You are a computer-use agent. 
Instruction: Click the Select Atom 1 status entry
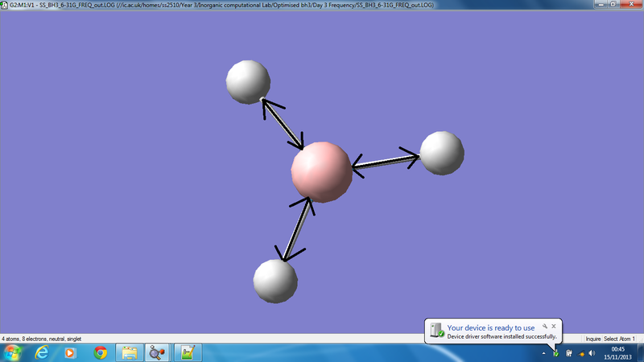tap(619, 339)
